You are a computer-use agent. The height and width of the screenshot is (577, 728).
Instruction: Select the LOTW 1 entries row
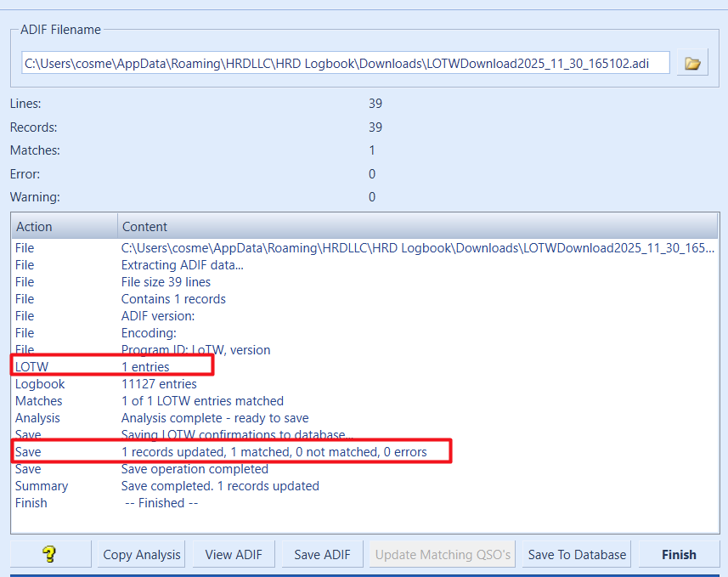tap(144, 367)
